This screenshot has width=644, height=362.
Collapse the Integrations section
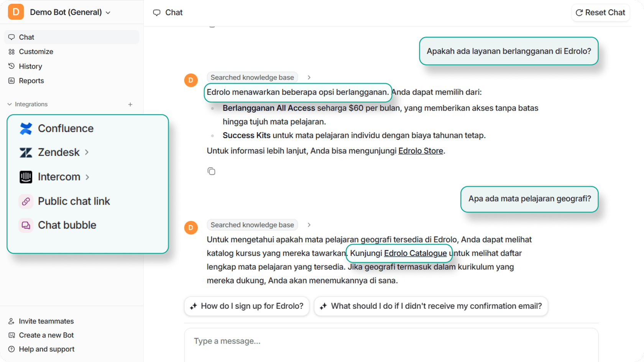(9, 104)
